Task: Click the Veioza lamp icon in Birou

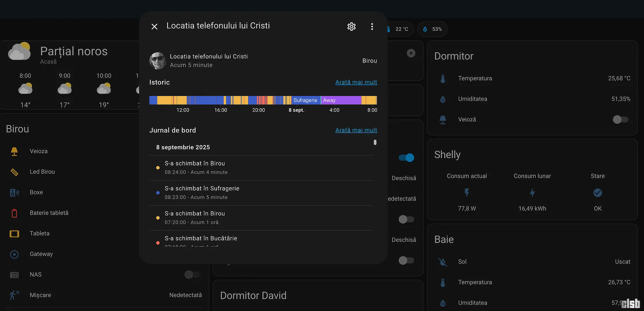Action: point(14,151)
